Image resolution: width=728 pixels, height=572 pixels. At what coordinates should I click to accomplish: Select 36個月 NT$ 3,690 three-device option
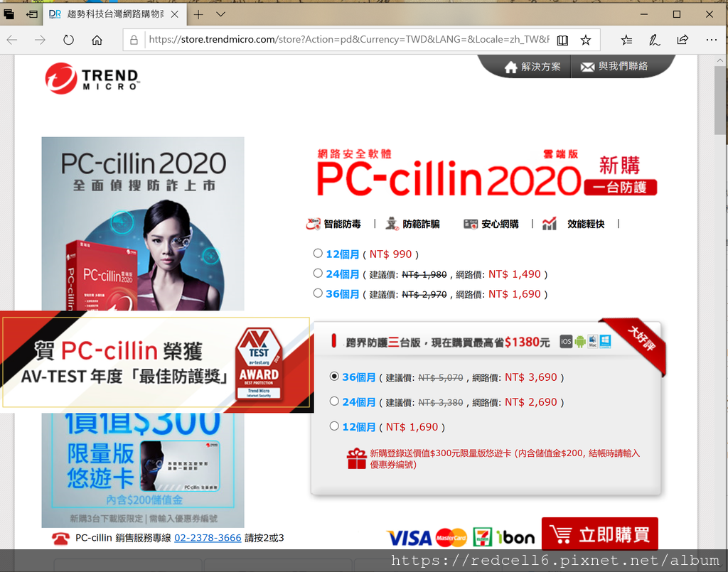[334, 376]
